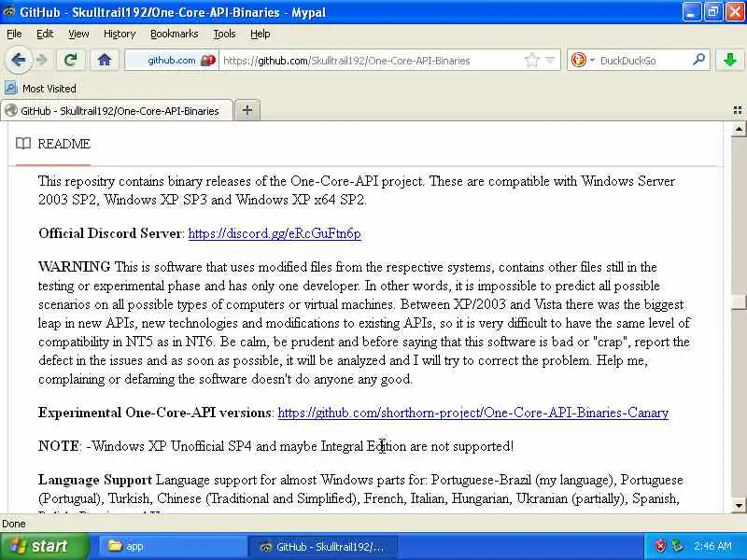Screen dimensions: 747x560
Task: Click the address bar URL field
Action: 371,61
